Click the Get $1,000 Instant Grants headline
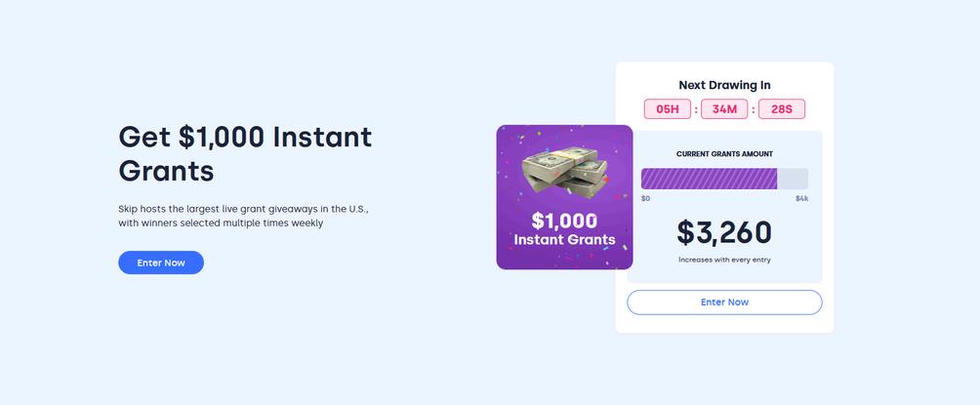 (x=245, y=153)
